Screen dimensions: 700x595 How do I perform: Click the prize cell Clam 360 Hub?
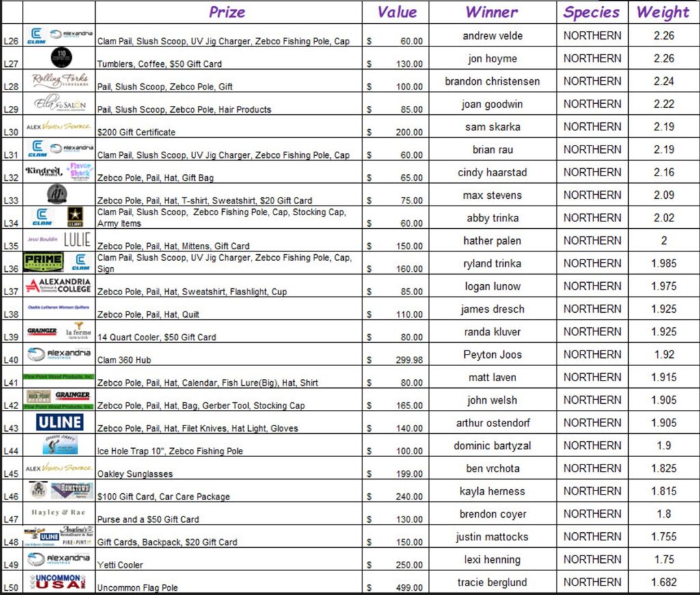click(x=124, y=360)
